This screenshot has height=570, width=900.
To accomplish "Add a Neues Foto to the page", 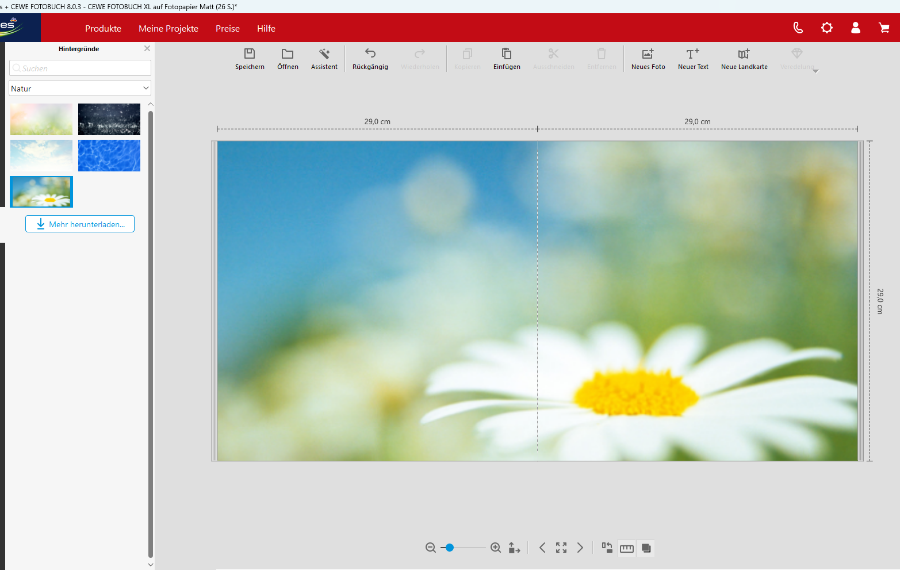I will point(648,54).
